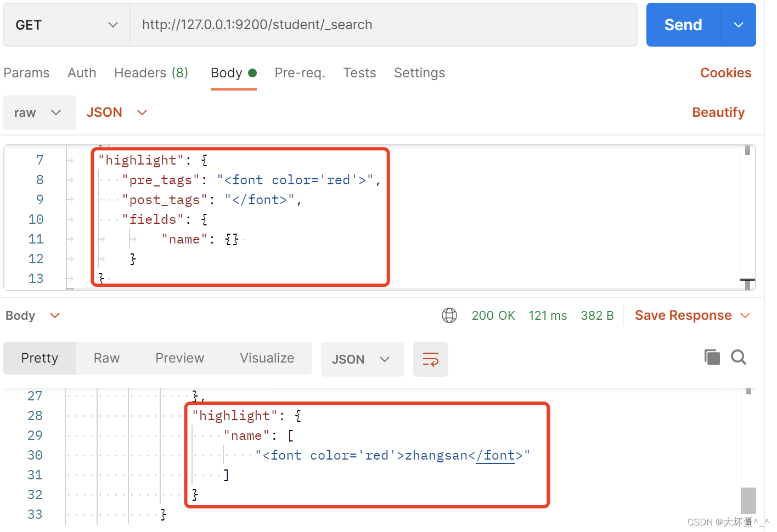Screen dimensions: 777x532
Task: Click line number 10 in request editor
Action: coord(36,219)
